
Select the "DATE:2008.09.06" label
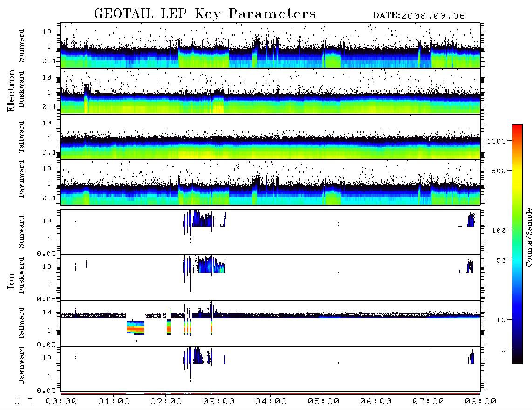(x=419, y=16)
